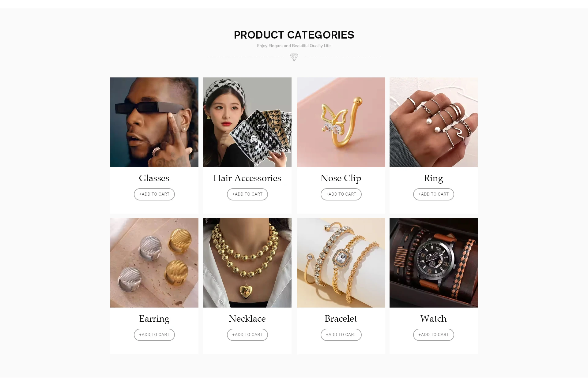The image size is (588, 385).
Task: Select the Hair Accessories category title
Action: tap(247, 178)
